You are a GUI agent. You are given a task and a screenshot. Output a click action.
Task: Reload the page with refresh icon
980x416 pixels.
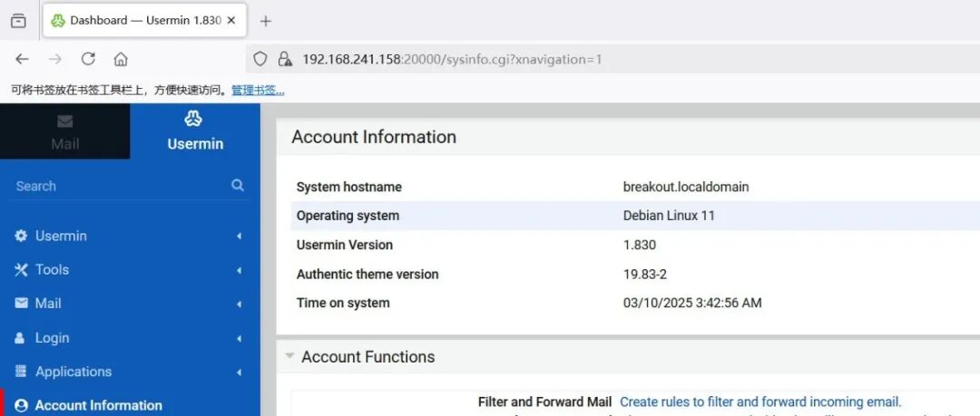click(88, 59)
